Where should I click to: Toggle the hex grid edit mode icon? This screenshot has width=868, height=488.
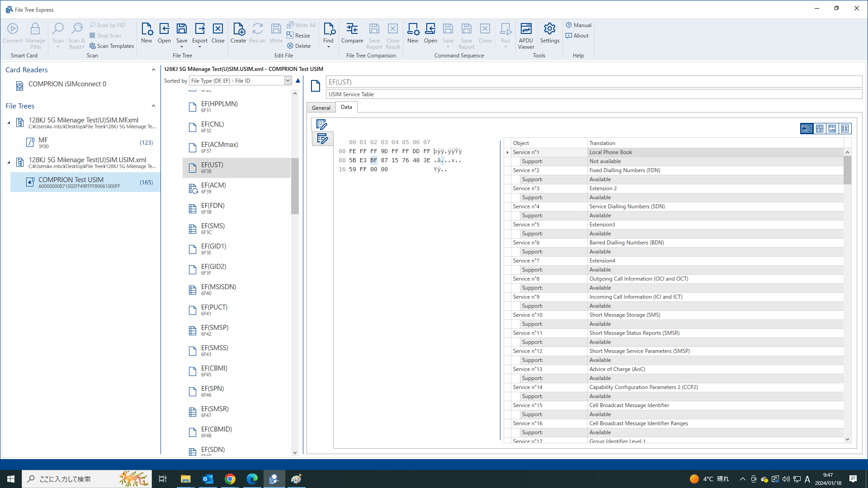tap(321, 124)
